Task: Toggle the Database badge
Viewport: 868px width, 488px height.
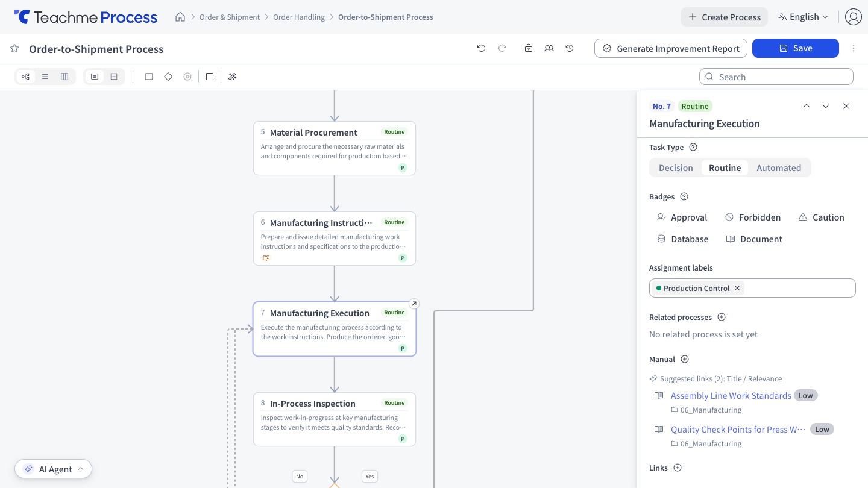Action: [x=682, y=239]
